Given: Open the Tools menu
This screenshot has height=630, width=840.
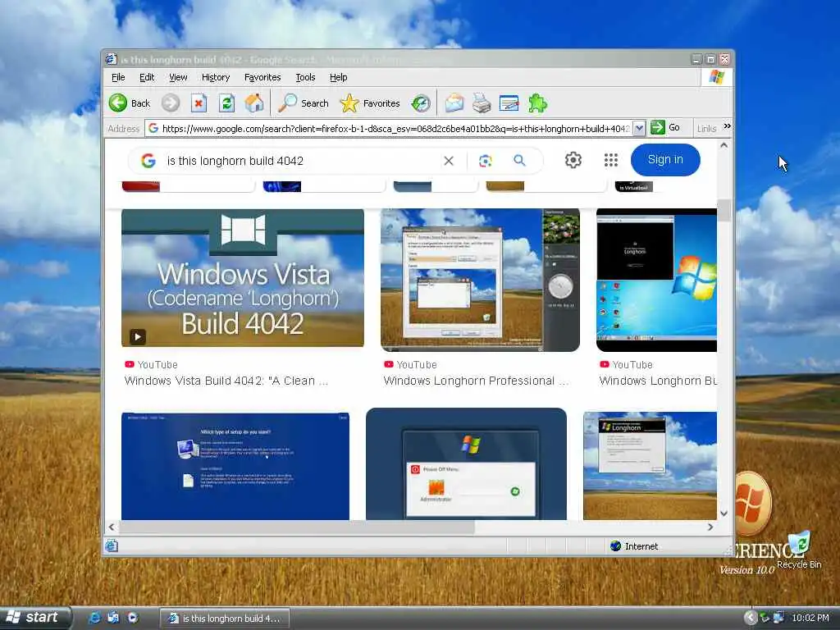Looking at the screenshot, I should (305, 77).
